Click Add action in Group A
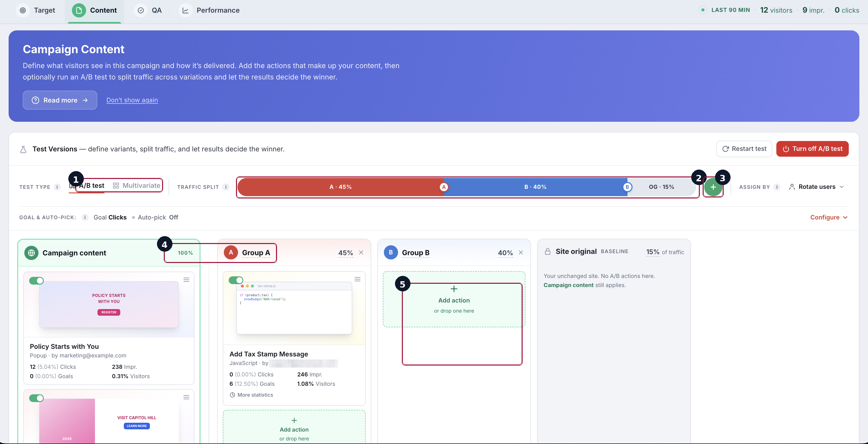The height and width of the screenshot is (444, 868). point(294,427)
